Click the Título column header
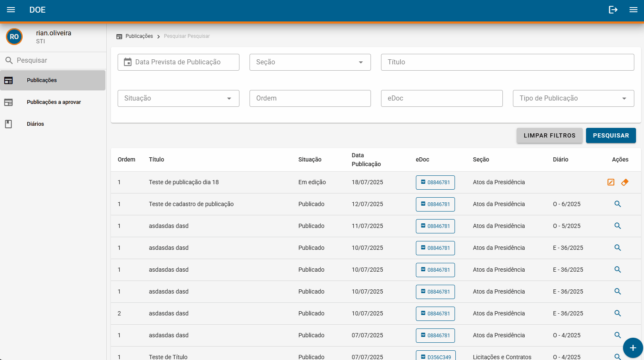The image size is (644, 360). pos(156,159)
